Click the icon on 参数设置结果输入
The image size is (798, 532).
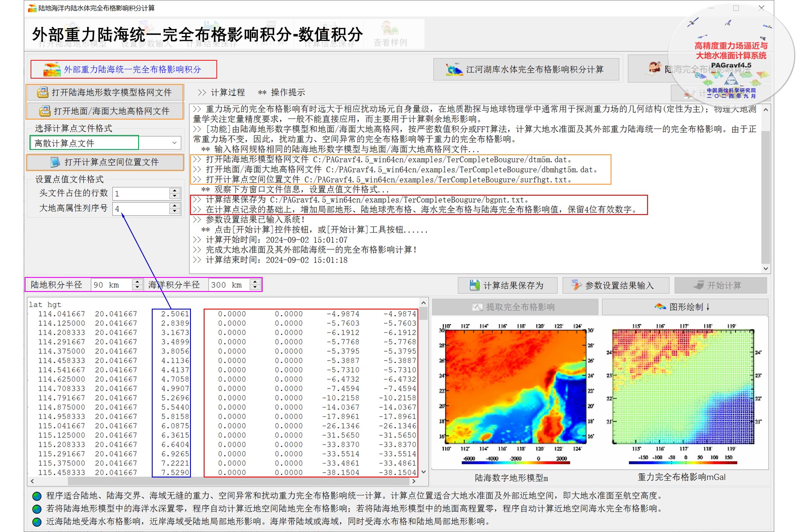pyautogui.click(x=576, y=285)
